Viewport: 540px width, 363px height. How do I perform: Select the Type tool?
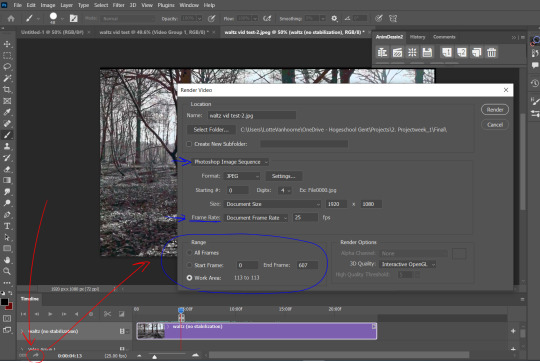point(7,226)
